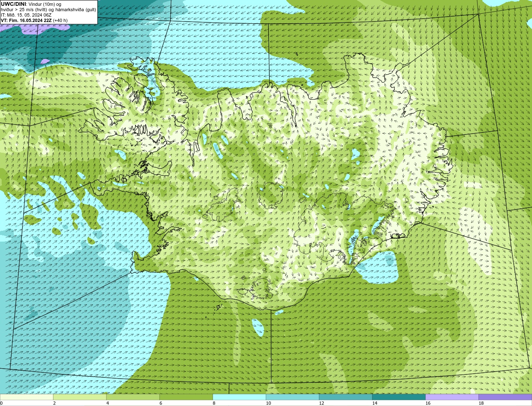
Task: Pick the teal 12–14 m/s scale swatch
Action: click(x=346, y=397)
